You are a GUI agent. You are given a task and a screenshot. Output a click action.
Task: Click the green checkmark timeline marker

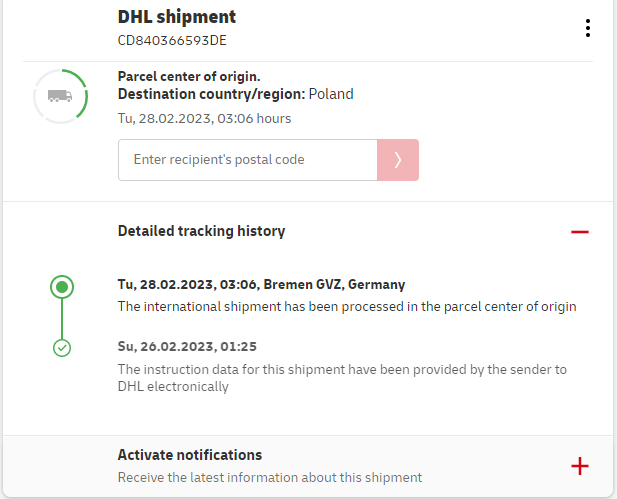62,348
